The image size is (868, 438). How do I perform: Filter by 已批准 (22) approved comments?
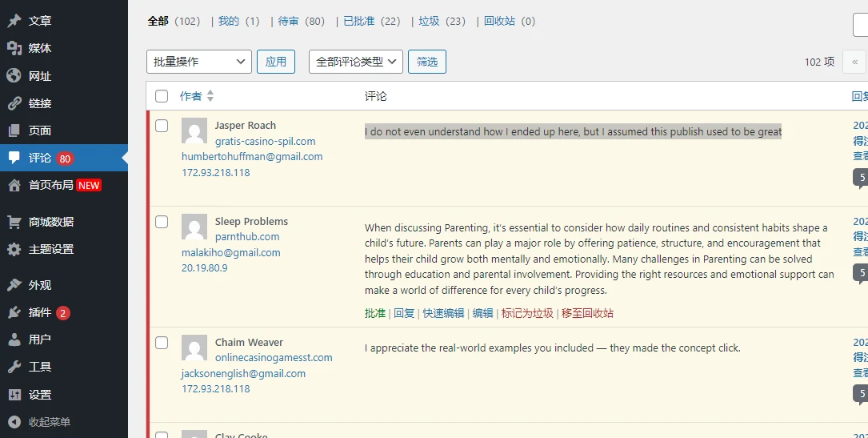[371, 21]
